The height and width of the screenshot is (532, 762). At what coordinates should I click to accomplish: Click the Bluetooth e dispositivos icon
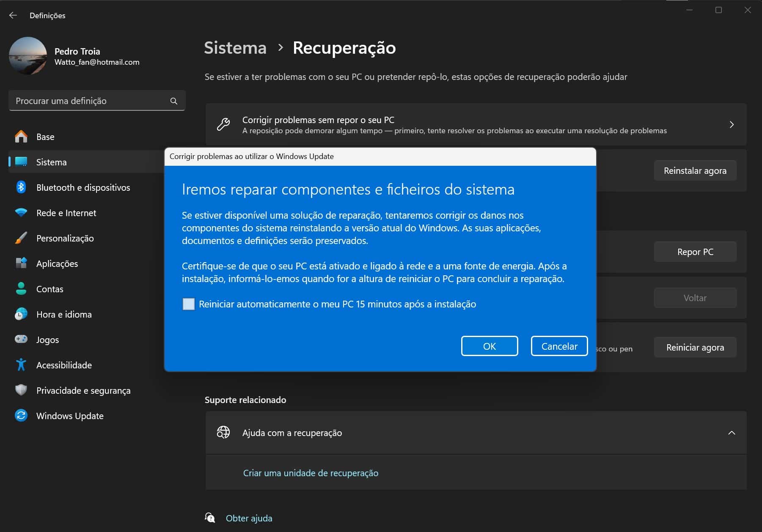point(21,187)
